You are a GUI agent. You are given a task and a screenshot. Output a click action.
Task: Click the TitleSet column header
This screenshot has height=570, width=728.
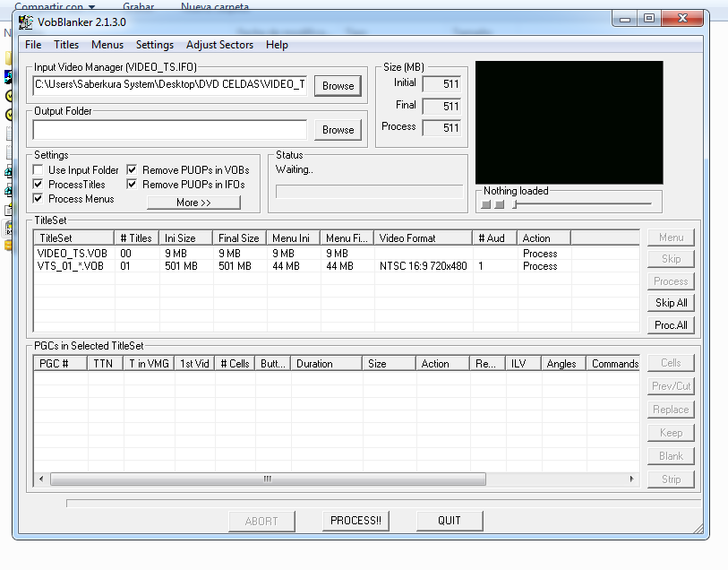point(73,238)
